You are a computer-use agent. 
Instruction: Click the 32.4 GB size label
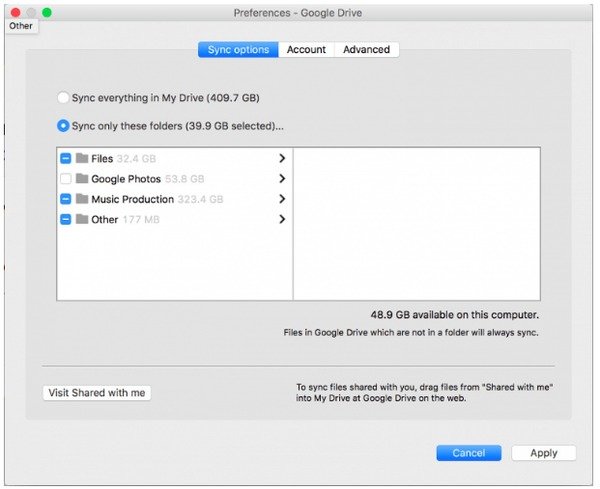[x=136, y=159]
